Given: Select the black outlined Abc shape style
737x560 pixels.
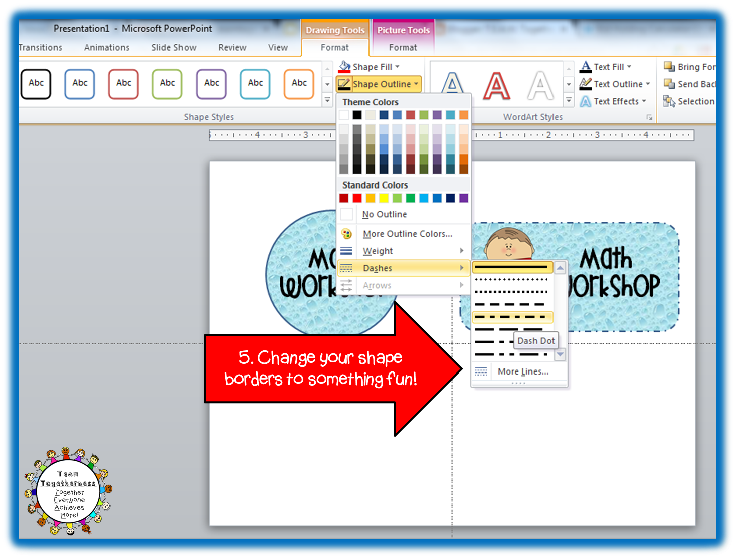Looking at the screenshot, I should [x=36, y=84].
